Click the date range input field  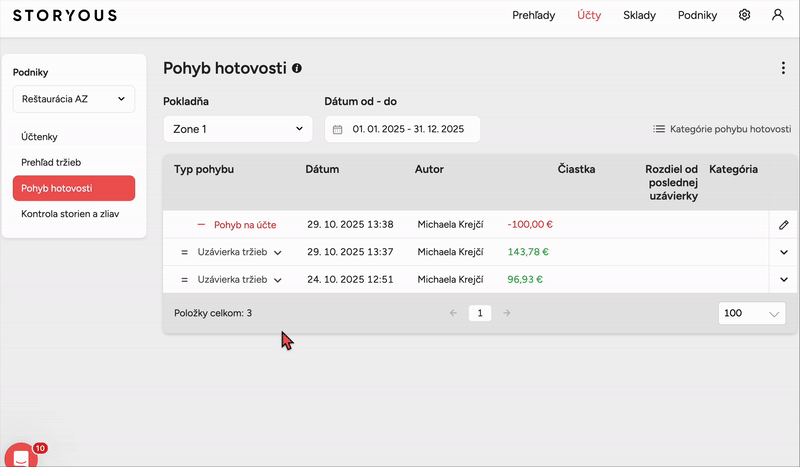tap(408, 129)
